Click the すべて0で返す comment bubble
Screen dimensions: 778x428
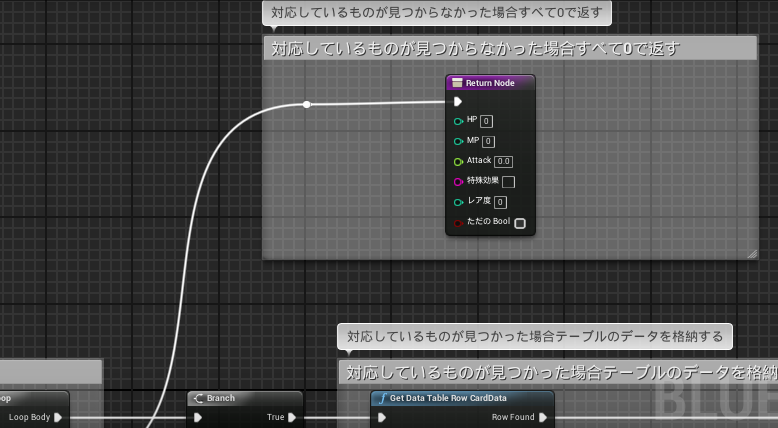437,12
